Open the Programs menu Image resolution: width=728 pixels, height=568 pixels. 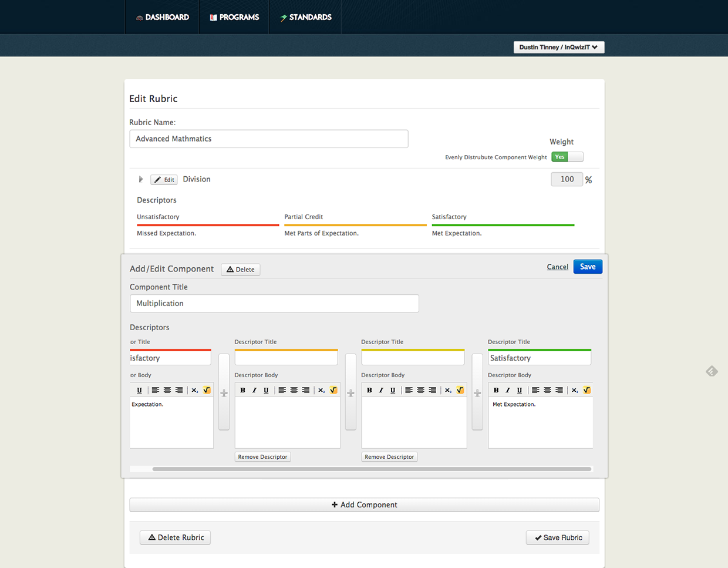pyautogui.click(x=234, y=17)
